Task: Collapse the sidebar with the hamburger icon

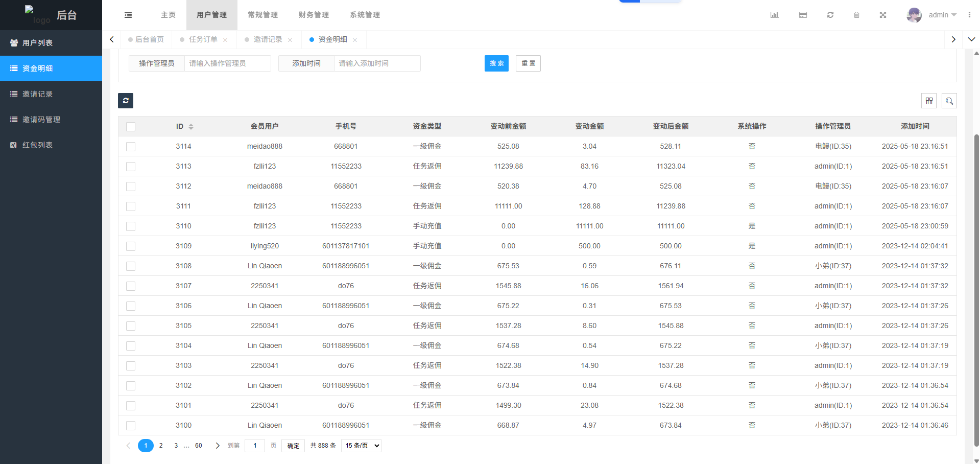Action: tap(128, 15)
